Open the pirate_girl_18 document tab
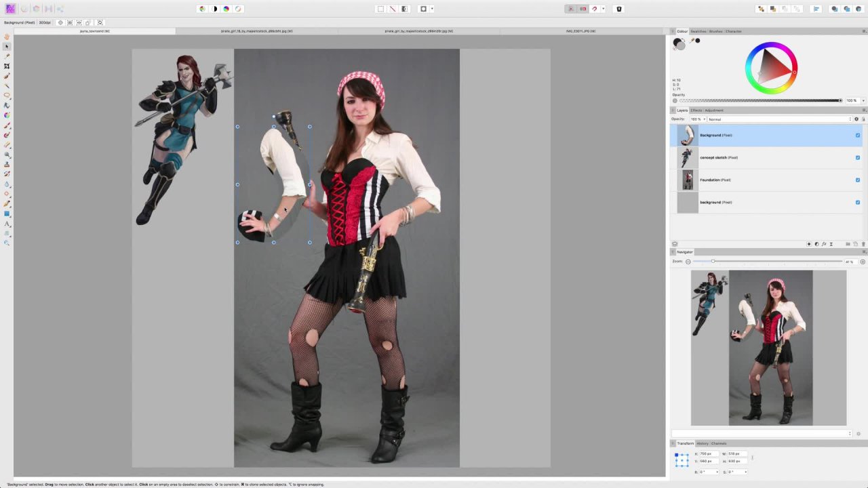868x488 pixels. click(x=256, y=31)
